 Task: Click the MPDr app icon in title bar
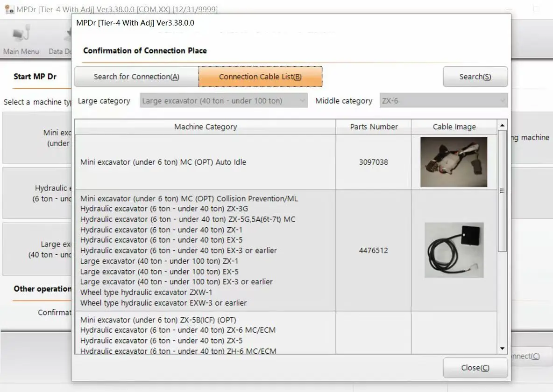pos(9,9)
